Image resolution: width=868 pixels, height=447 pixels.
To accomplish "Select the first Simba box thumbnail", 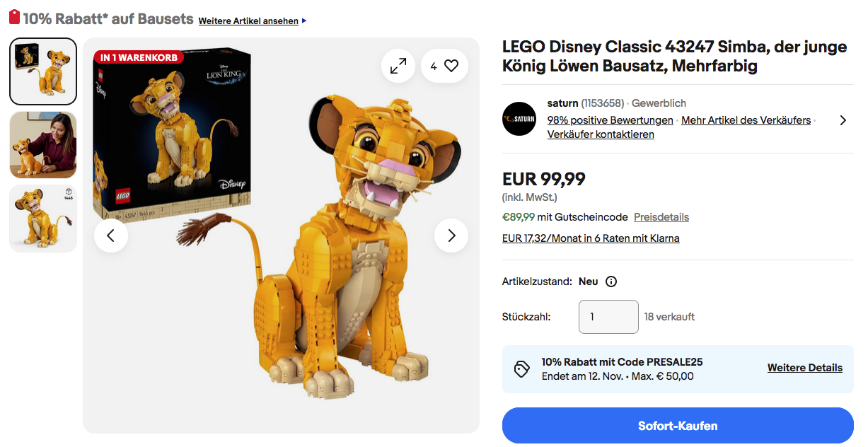I will [x=43, y=71].
